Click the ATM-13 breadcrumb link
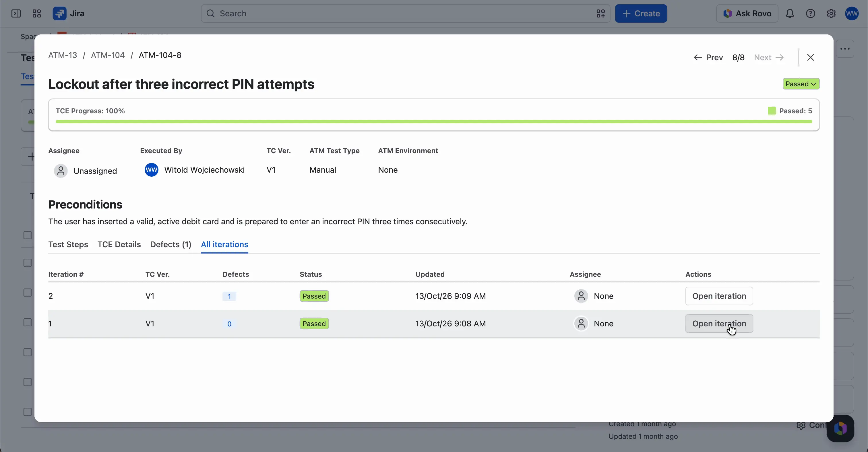The width and height of the screenshot is (868, 452). tap(63, 55)
